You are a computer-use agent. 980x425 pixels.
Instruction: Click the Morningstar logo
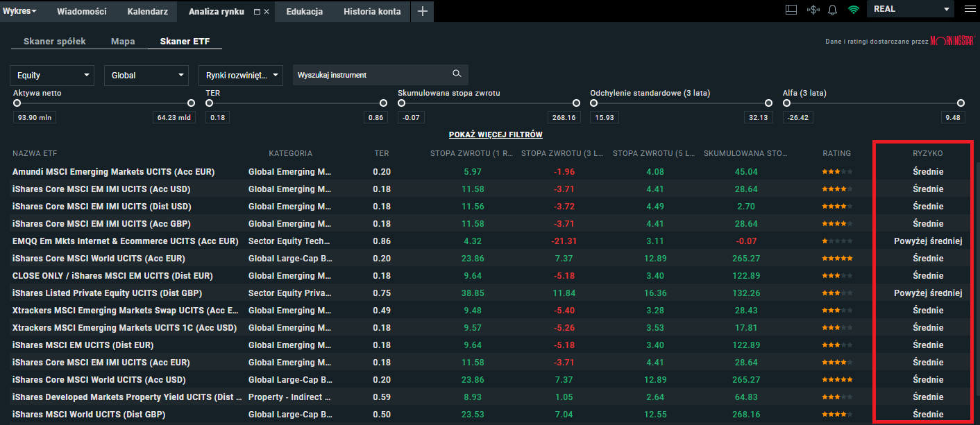pos(950,42)
